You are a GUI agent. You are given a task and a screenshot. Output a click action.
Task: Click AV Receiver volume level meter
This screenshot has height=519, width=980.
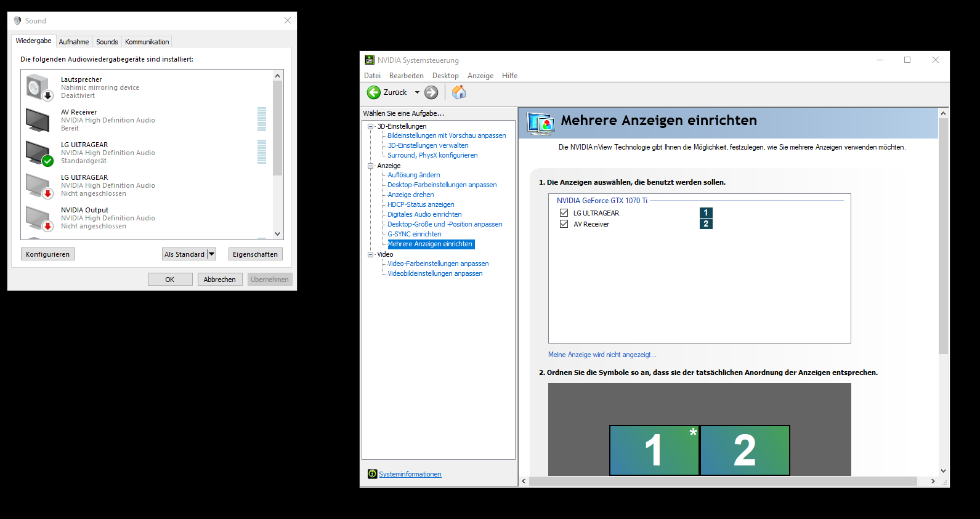click(262, 119)
